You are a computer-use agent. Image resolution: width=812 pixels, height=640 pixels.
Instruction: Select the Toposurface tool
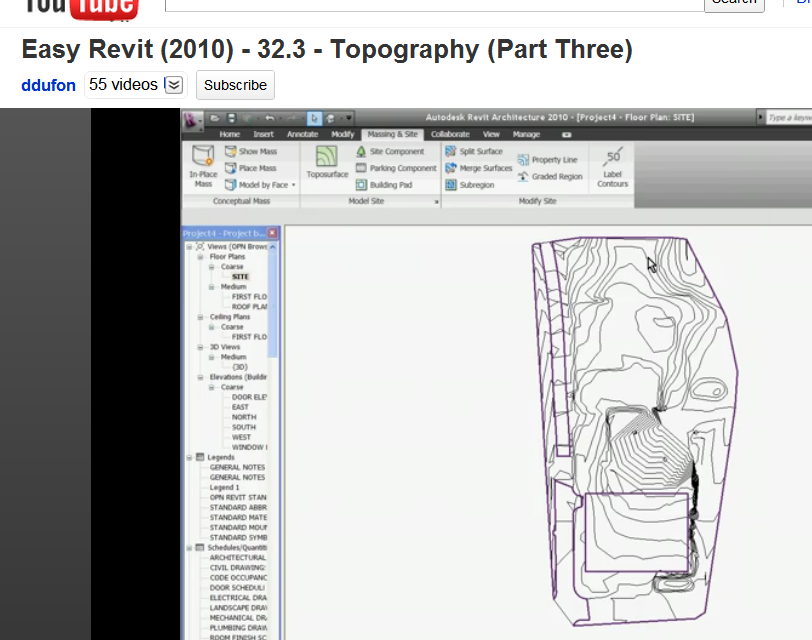click(x=327, y=162)
